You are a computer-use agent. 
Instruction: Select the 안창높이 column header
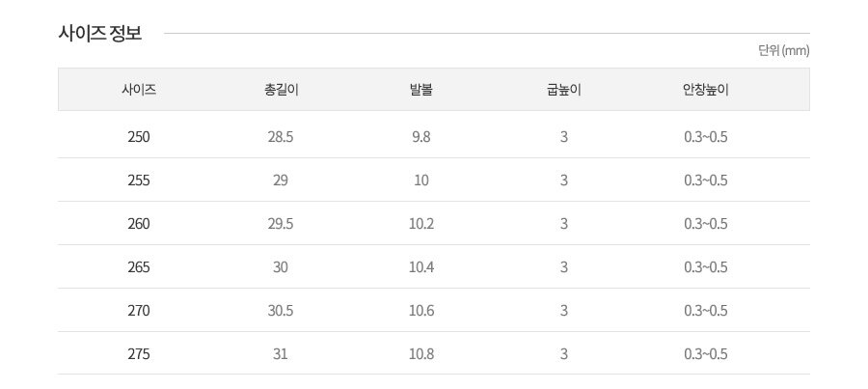(x=706, y=90)
